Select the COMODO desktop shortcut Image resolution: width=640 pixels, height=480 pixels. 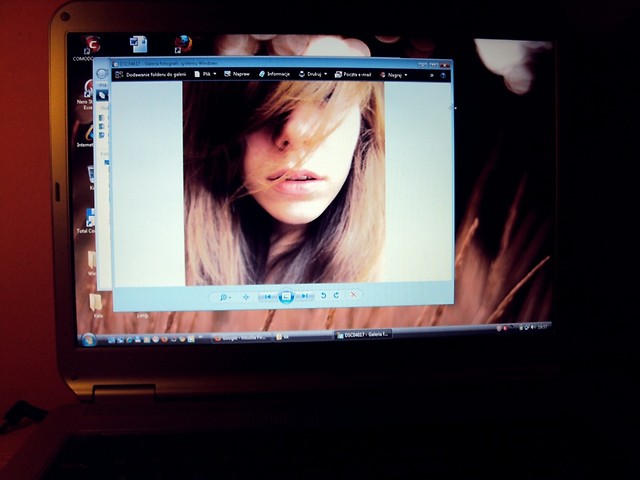91,48
